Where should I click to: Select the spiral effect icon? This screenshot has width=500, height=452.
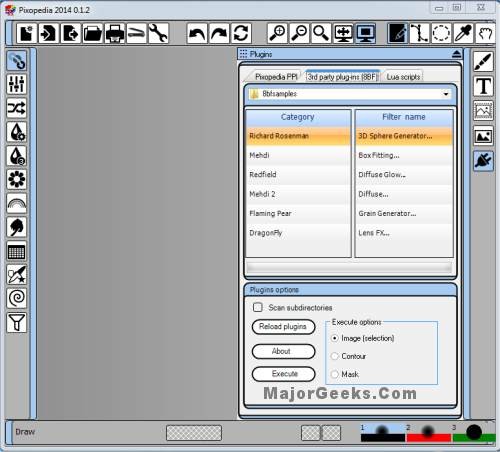[16, 298]
